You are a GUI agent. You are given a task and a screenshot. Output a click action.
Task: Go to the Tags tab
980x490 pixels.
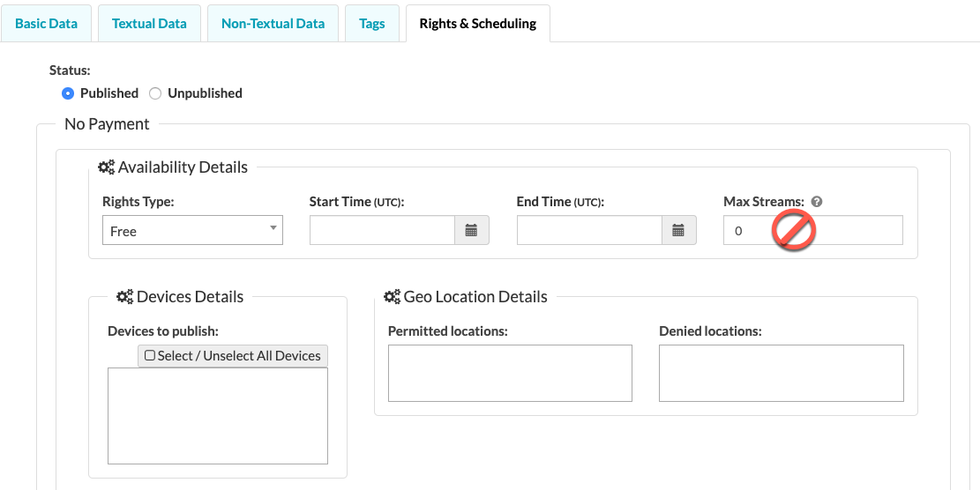[x=372, y=24]
